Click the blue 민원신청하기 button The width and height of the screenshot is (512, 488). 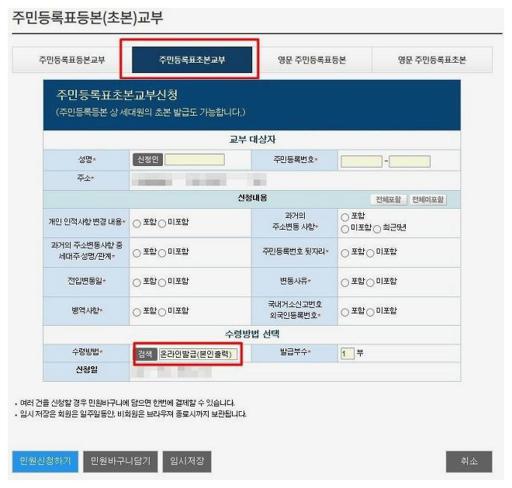pos(45,461)
